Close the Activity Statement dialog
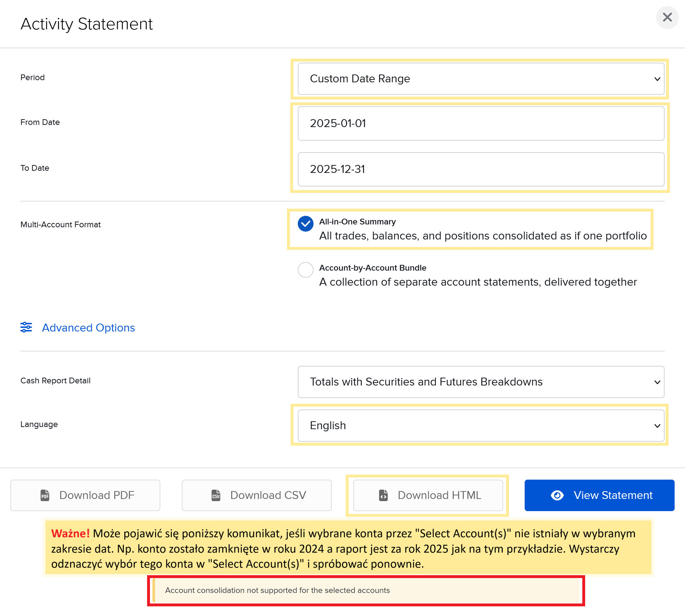 (667, 17)
